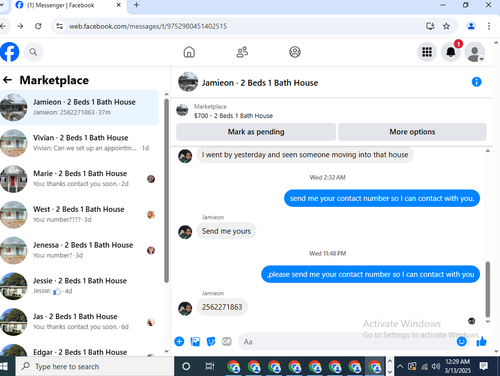
Task: Open the Facebook menu grid icon
Action: click(x=427, y=52)
